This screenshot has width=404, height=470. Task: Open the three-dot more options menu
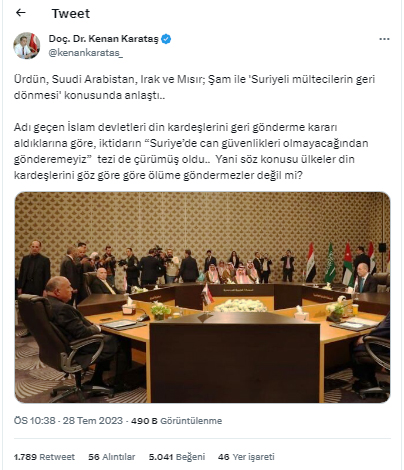click(384, 39)
